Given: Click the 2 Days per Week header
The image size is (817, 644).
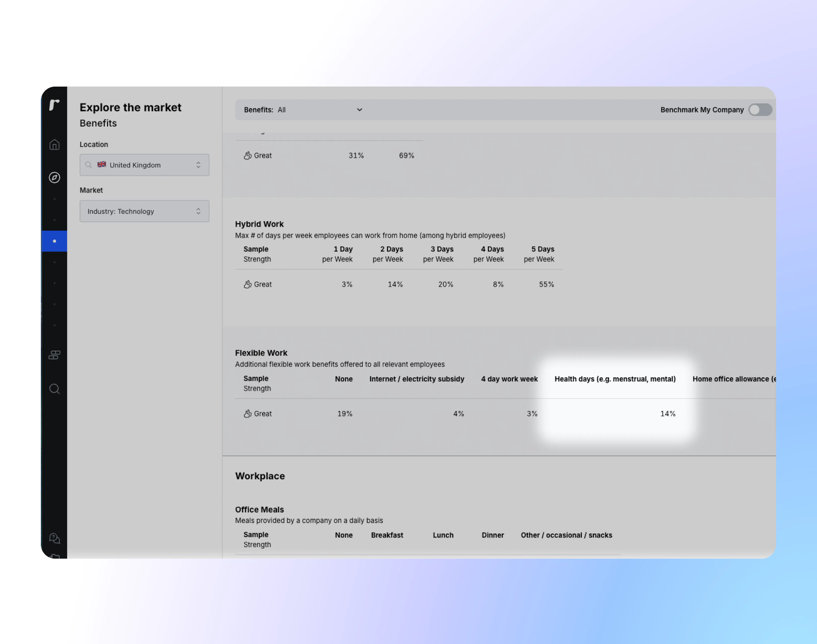Looking at the screenshot, I should click(388, 254).
